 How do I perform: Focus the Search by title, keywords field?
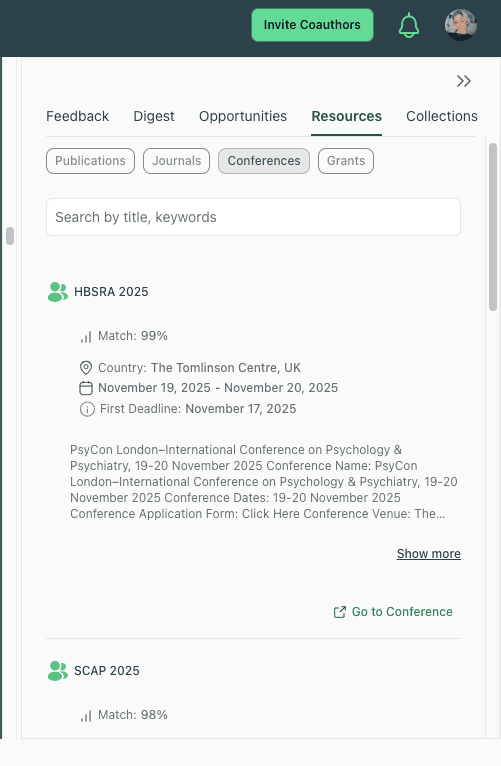253,217
